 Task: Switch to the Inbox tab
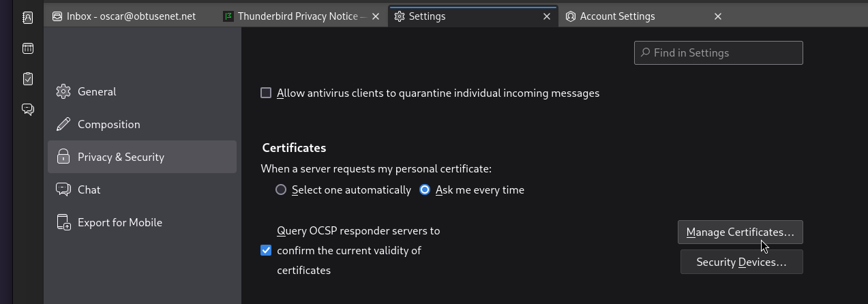131,16
